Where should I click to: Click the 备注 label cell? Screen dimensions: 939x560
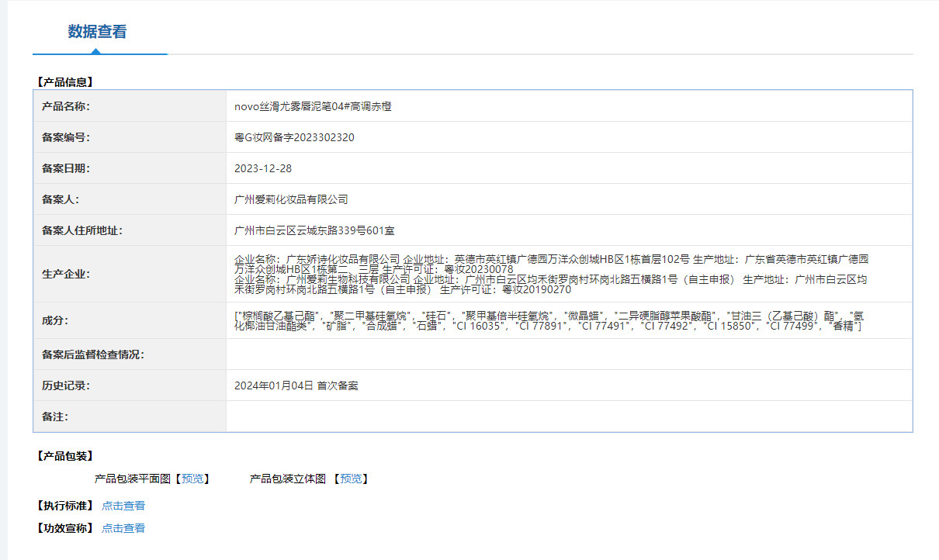[x=130, y=417]
